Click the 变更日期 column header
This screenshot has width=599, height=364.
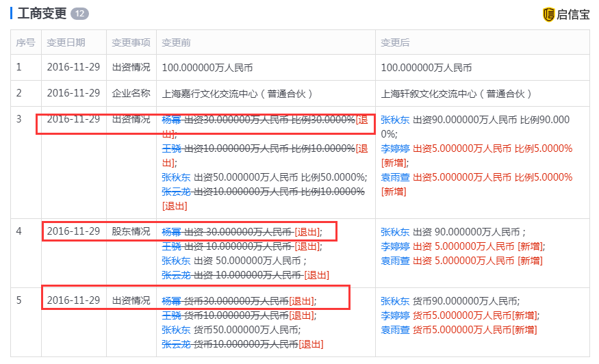(66, 42)
